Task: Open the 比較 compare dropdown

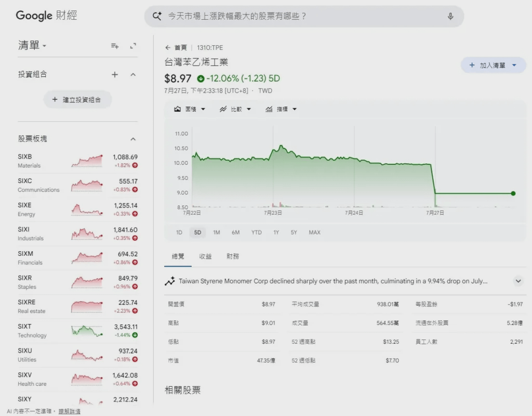Action: click(x=235, y=109)
